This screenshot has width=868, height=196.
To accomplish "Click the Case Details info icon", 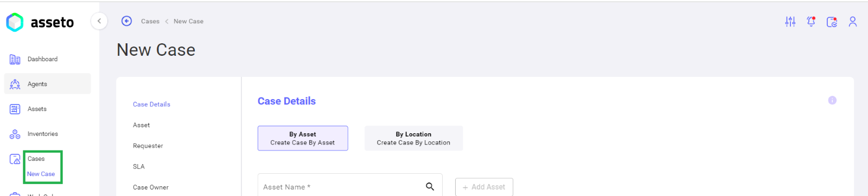I will 832,100.
